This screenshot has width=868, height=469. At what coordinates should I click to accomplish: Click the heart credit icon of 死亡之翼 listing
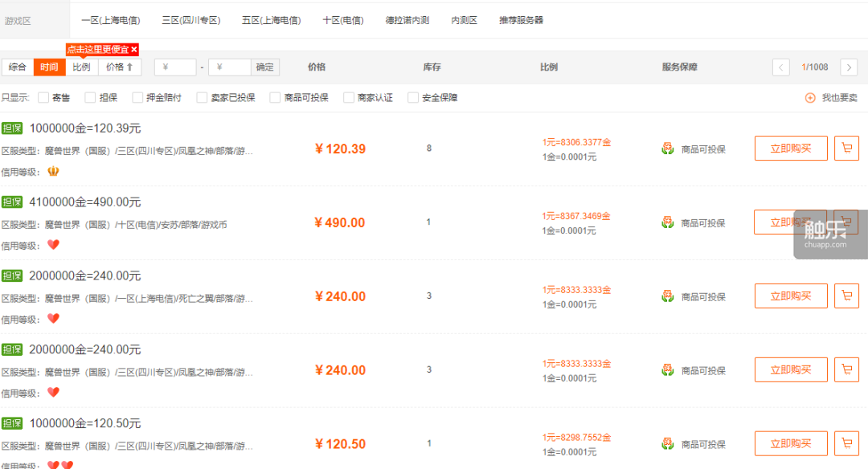click(53, 319)
